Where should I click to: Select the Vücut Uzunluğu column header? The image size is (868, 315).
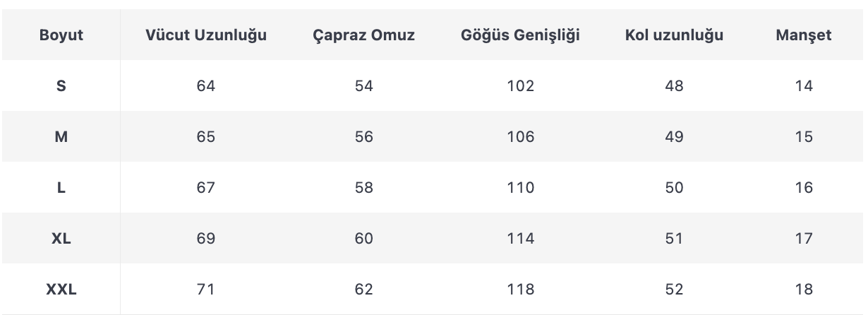[206, 36]
